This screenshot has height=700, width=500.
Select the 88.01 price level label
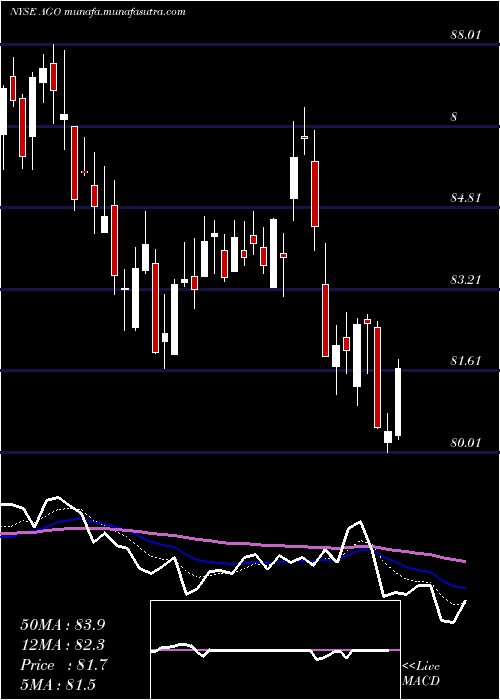pos(466,34)
